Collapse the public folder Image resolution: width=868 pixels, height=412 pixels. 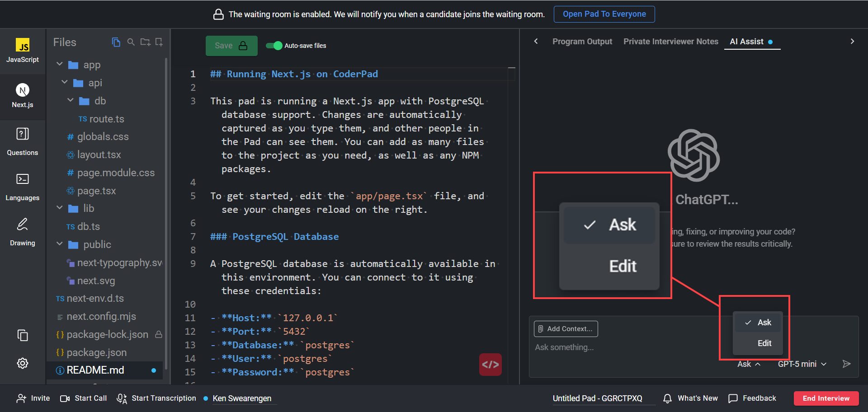tap(60, 244)
